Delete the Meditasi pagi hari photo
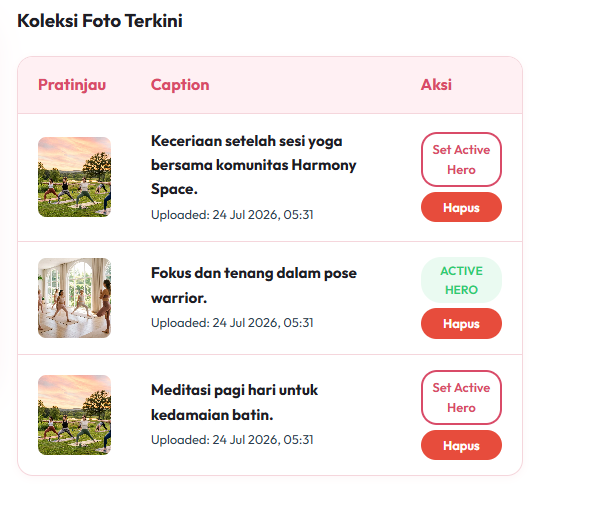This screenshot has width=593, height=506. tap(461, 445)
